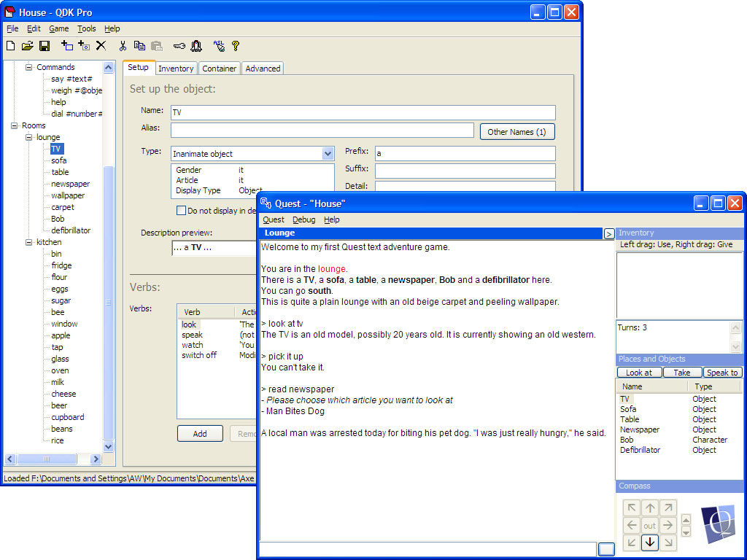The height and width of the screenshot is (560, 747).
Task: Click the red lounge link in game text
Action: click(332, 268)
